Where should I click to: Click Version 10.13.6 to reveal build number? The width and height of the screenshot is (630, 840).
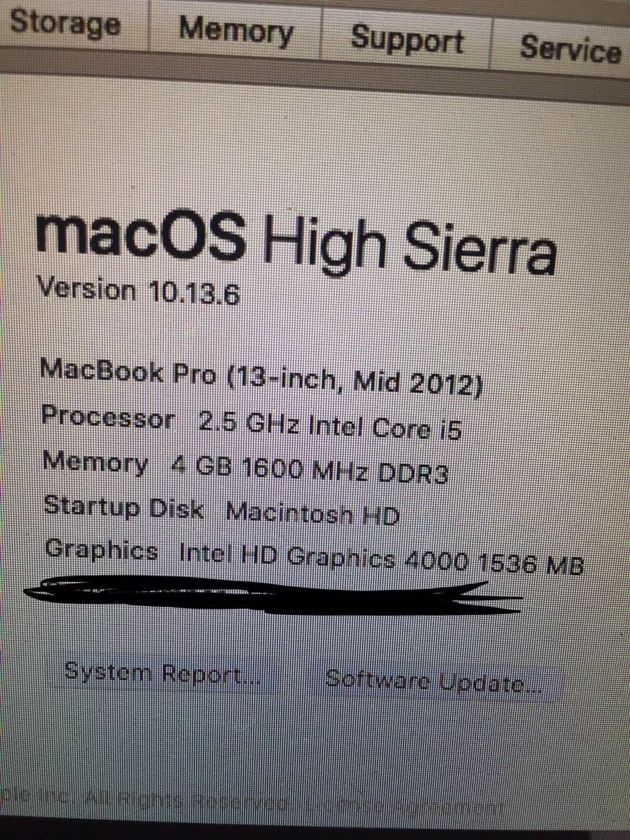point(138,292)
